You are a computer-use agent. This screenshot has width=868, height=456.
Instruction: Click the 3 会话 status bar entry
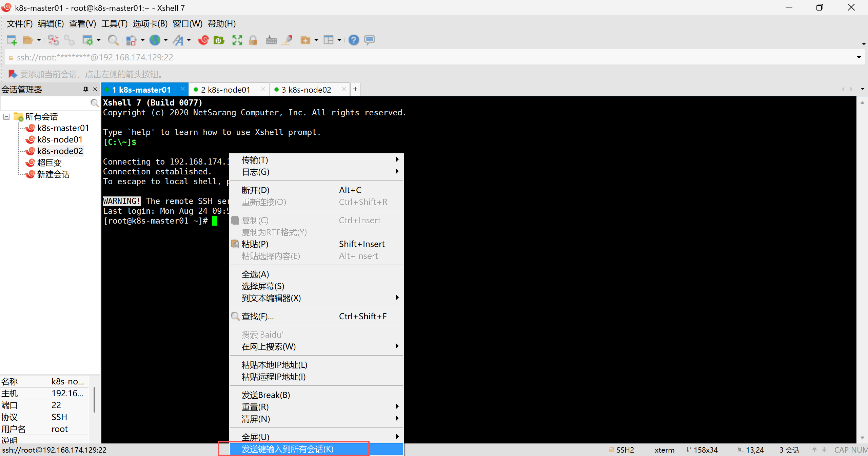[789, 450]
